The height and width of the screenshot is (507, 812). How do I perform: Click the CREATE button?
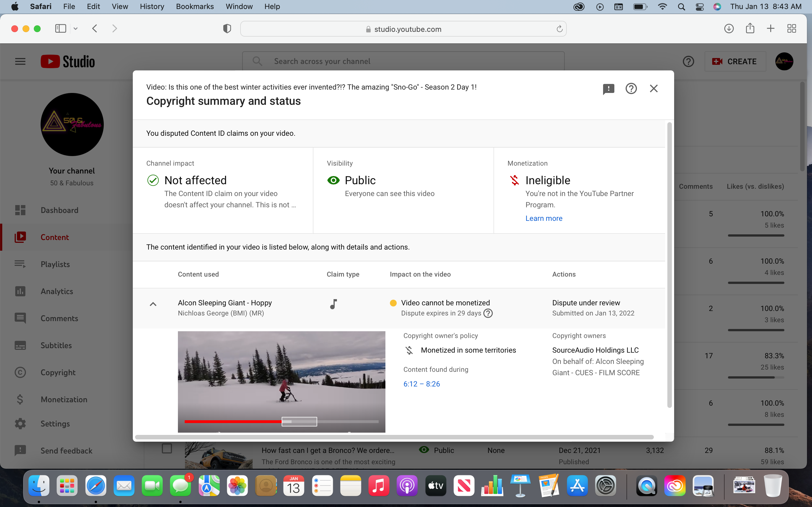735,61
